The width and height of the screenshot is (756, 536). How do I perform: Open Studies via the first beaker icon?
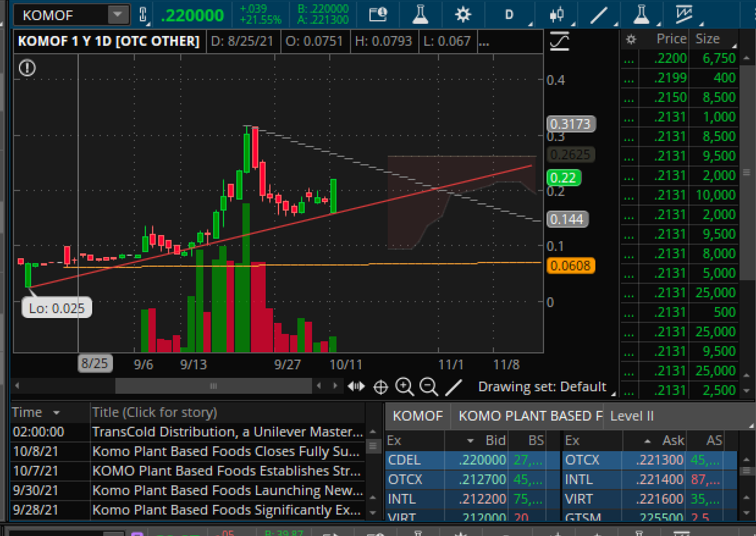point(420,14)
